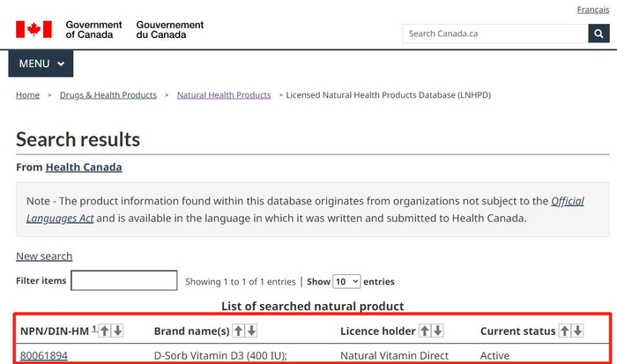Sort NPN/DIN-HM column ascending
The height and width of the screenshot is (364, 617).
[x=104, y=331]
